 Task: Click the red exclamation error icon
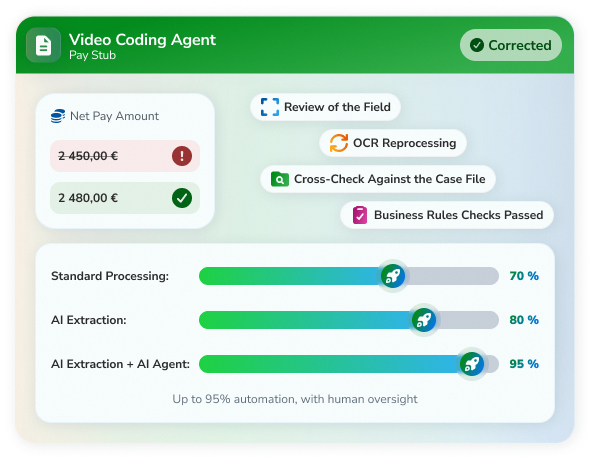point(182,156)
